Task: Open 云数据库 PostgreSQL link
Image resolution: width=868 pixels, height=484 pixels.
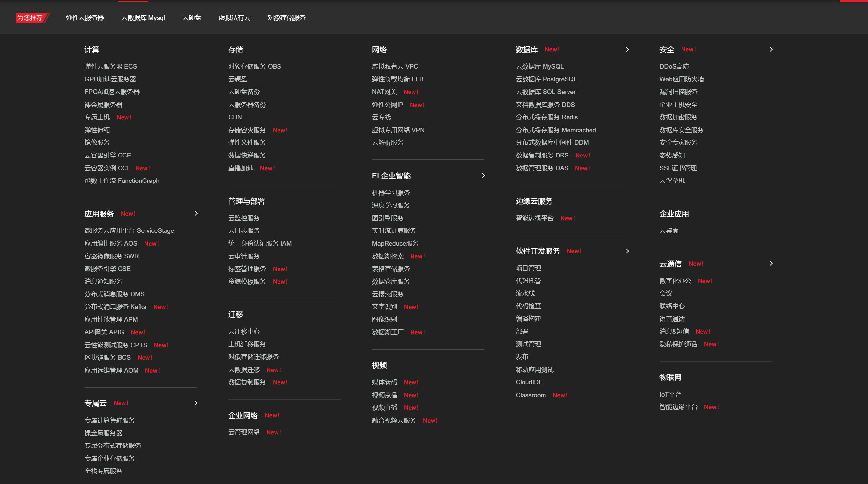Action: [546, 79]
